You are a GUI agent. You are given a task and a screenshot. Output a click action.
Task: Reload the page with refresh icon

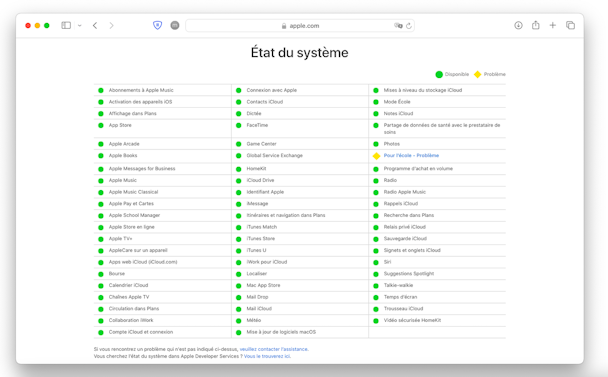pyautogui.click(x=409, y=26)
